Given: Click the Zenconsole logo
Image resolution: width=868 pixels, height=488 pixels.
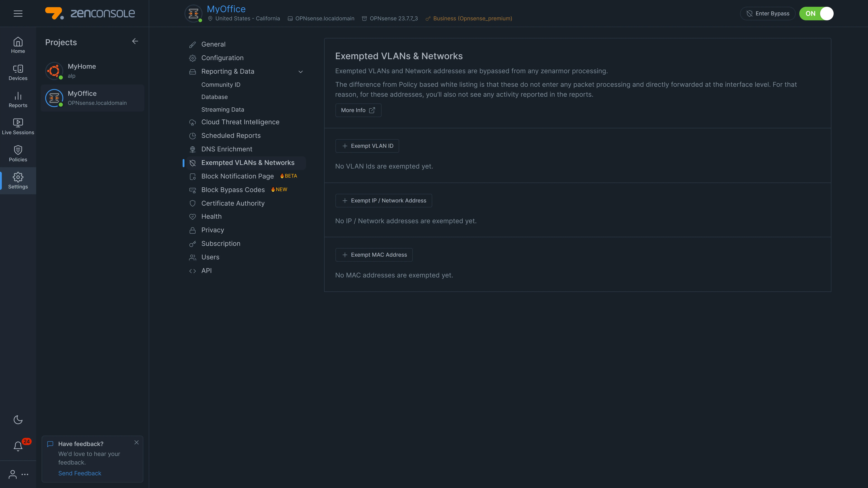Looking at the screenshot, I should click(x=90, y=13).
